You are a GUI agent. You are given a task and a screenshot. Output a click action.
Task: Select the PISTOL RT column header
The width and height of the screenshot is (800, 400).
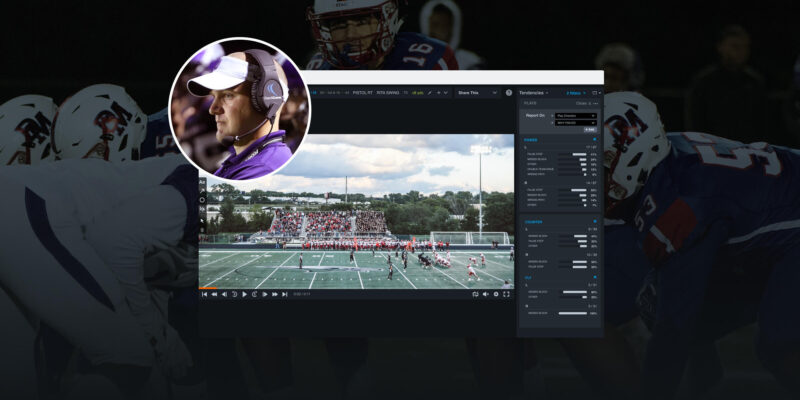click(361, 93)
